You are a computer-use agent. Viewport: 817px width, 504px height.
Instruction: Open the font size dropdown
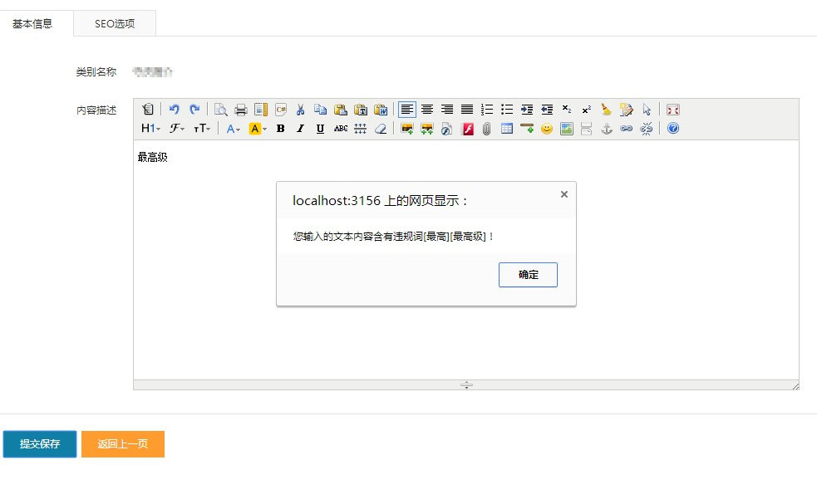click(x=202, y=129)
